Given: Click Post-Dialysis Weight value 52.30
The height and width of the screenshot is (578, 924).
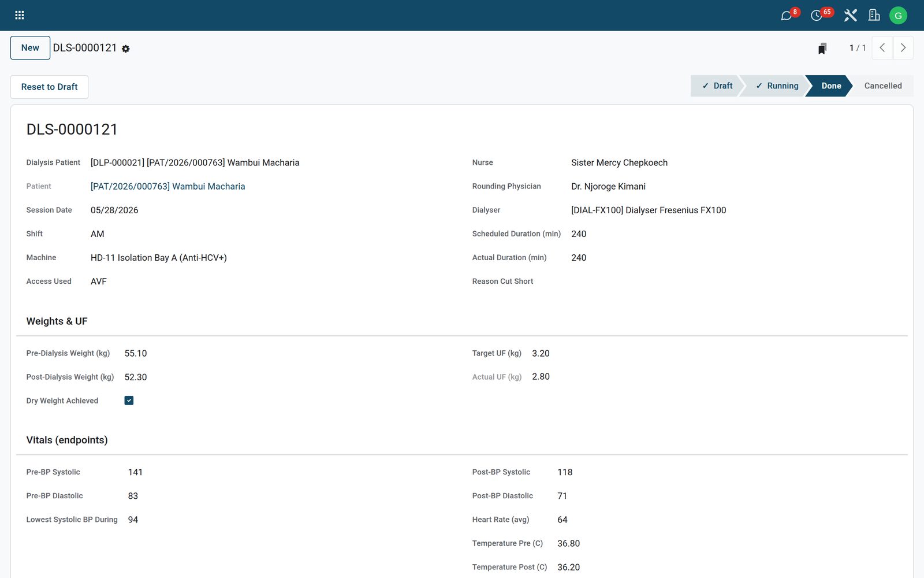Looking at the screenshot, I should point(136,377).
